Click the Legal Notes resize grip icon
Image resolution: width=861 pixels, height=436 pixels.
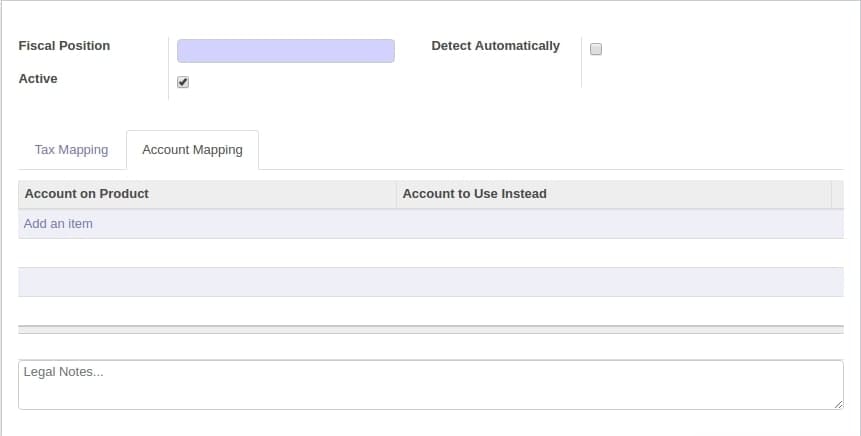tap(838, 404)
